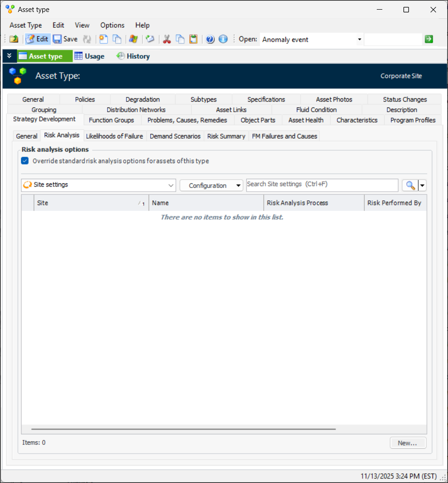Screen dimensions: 448x483
Task: Click the greyed refresh toolbar icon
Action: pos(87,39)
